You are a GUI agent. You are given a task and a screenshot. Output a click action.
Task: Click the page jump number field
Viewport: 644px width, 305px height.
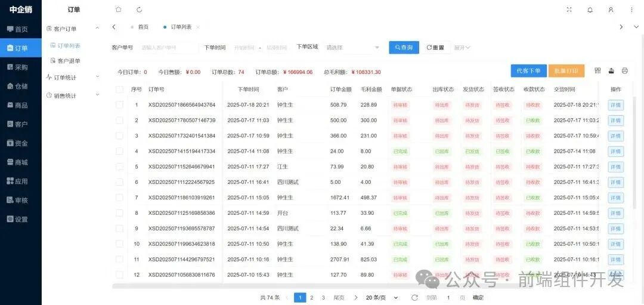pyautogui.click(x=448, y=298)
